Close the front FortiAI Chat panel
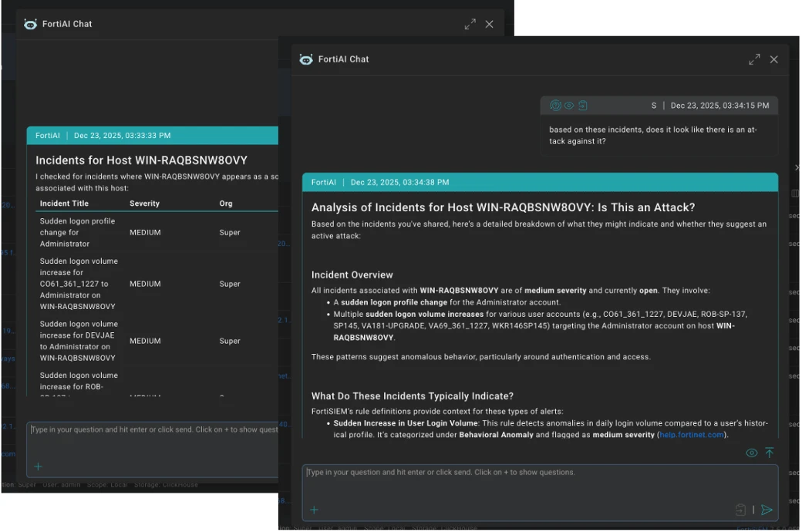The height and width of the screenshot is (532, 802). (x=774, y=59)
